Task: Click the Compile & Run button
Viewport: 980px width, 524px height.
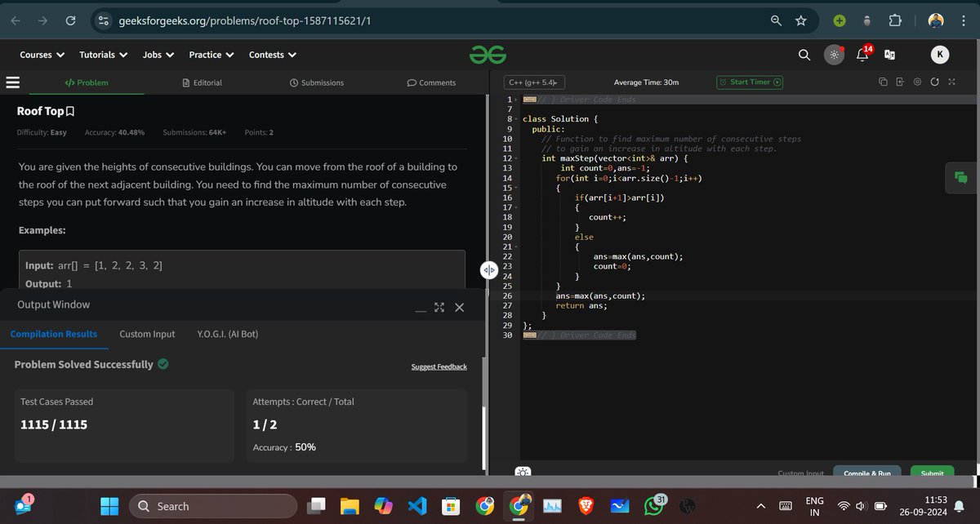Action: pyautogui.click(x=866, y=473)
